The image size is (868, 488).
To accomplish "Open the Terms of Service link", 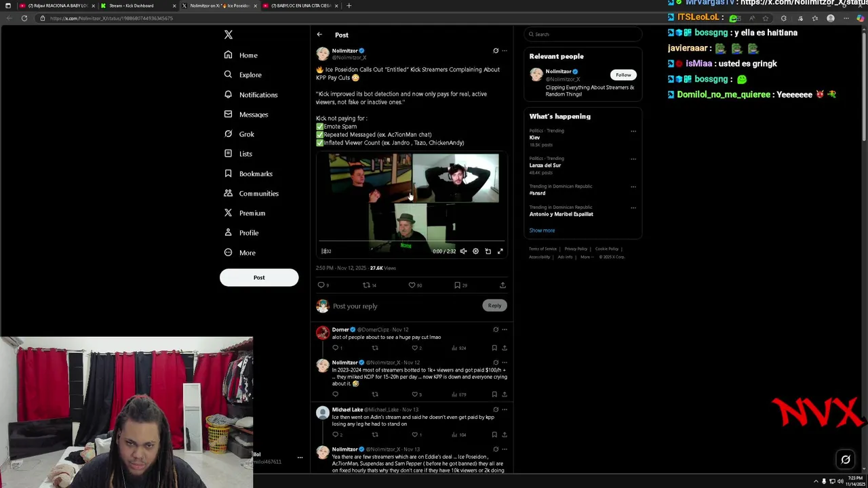I will click(542, 249).
